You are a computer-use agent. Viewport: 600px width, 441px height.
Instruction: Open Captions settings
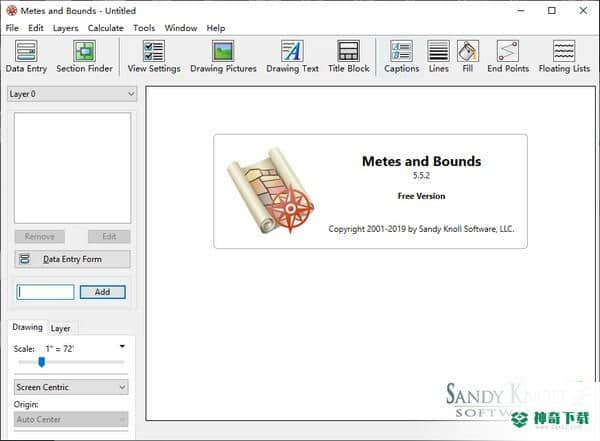click(x=401, y=57)
